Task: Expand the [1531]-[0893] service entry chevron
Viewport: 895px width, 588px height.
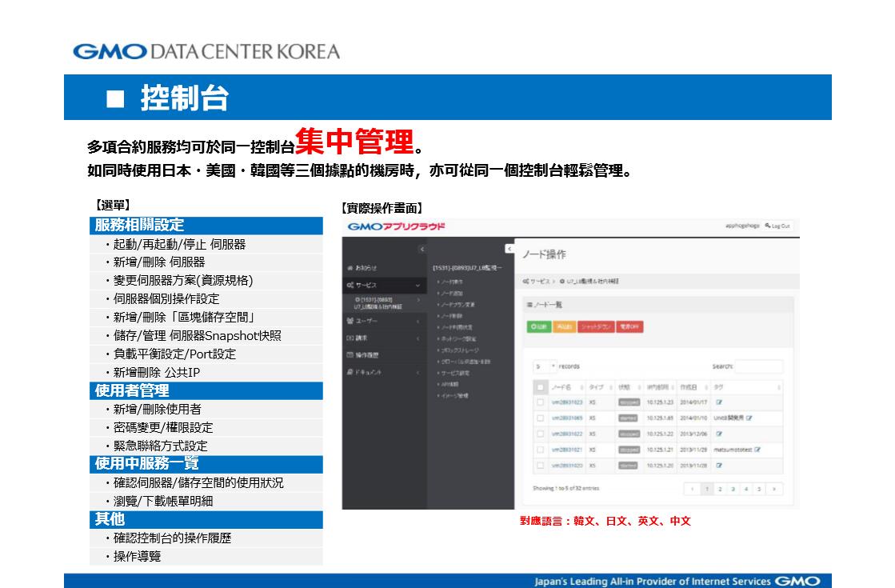Action: (x=418, y=300)
